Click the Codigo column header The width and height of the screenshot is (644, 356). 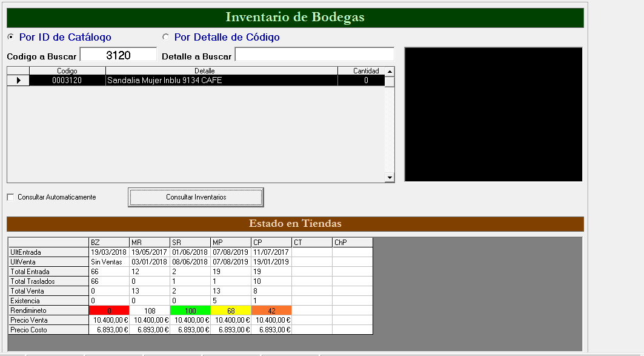point(67,71)
